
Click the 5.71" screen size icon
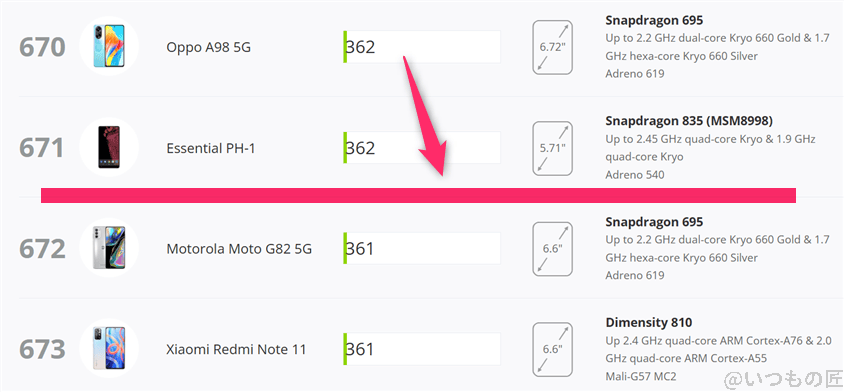(x=553, y=148)
